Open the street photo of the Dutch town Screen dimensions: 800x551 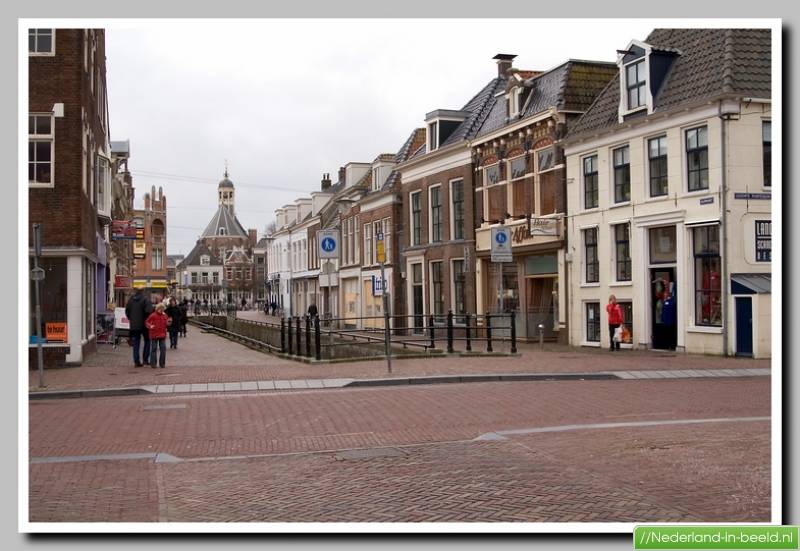click(x=399, y=275)
